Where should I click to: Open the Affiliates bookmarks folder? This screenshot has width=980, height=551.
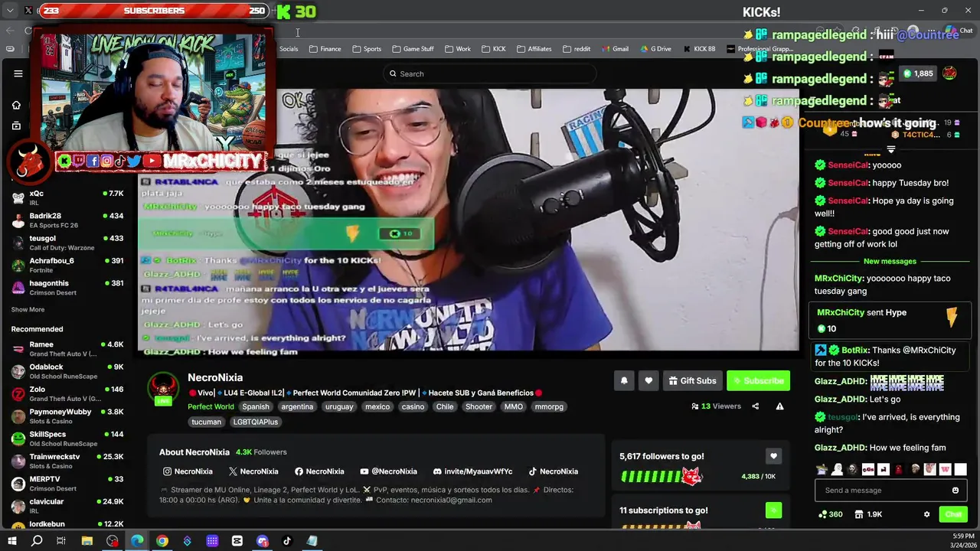534,49
